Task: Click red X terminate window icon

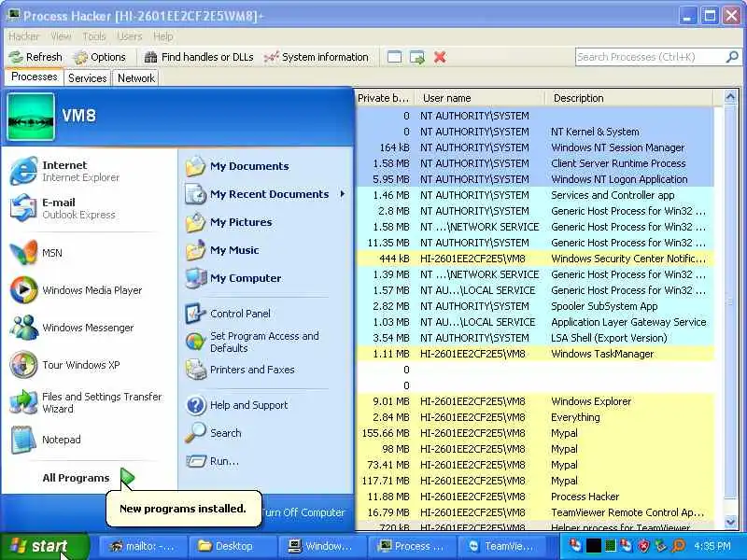Action: click(440, 57)
